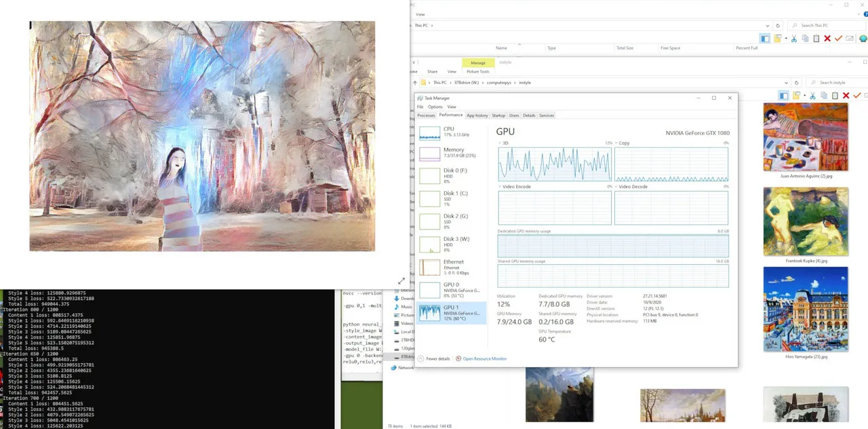Open Copy engine dropdown on GPU graph
This screenshot has height=429, width=868.
coord(616,143)
